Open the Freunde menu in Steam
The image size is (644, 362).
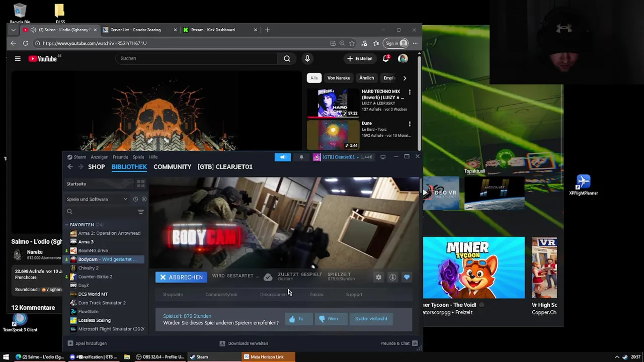pyautogui.click(x=120, y=157)
